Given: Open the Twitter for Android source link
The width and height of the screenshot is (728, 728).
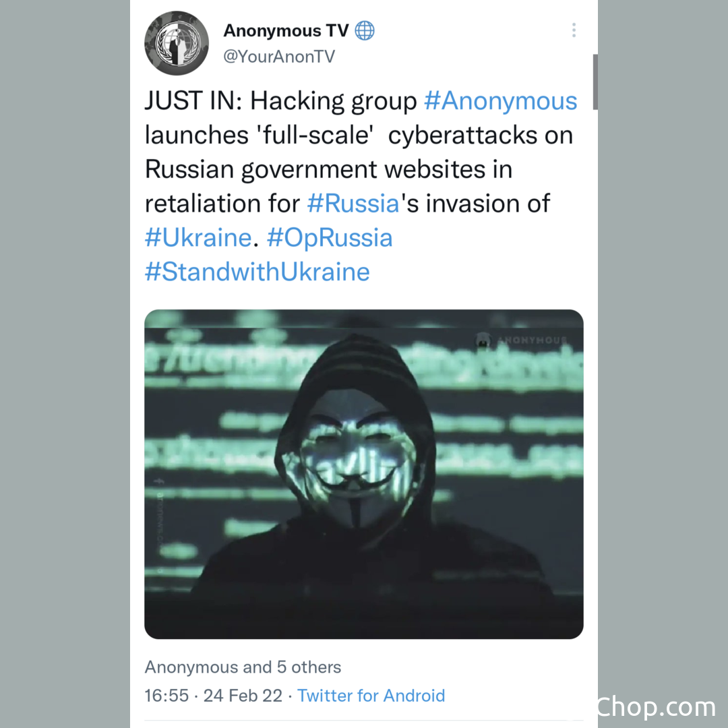Looking at the screenshot, I should (371, 696).
